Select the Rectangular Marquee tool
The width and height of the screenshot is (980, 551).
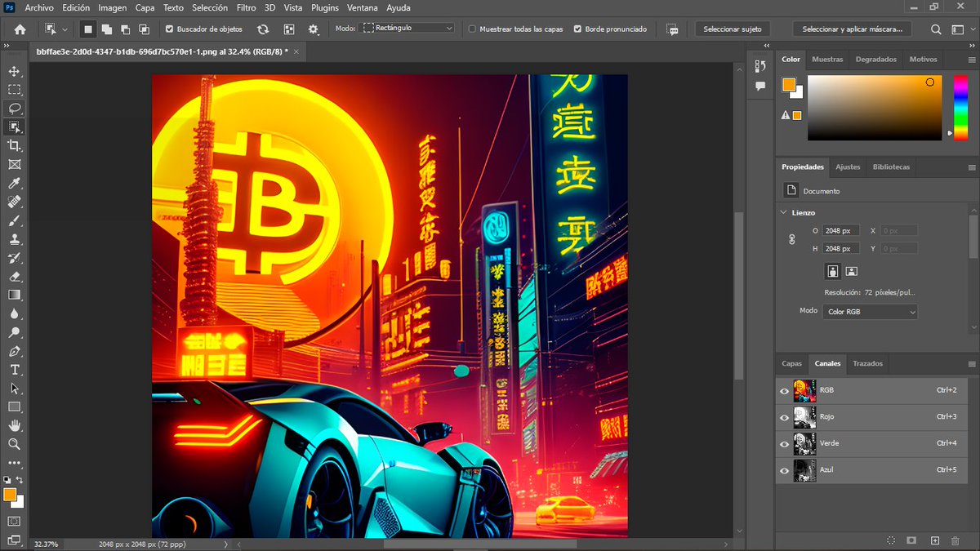coord(15,90)
